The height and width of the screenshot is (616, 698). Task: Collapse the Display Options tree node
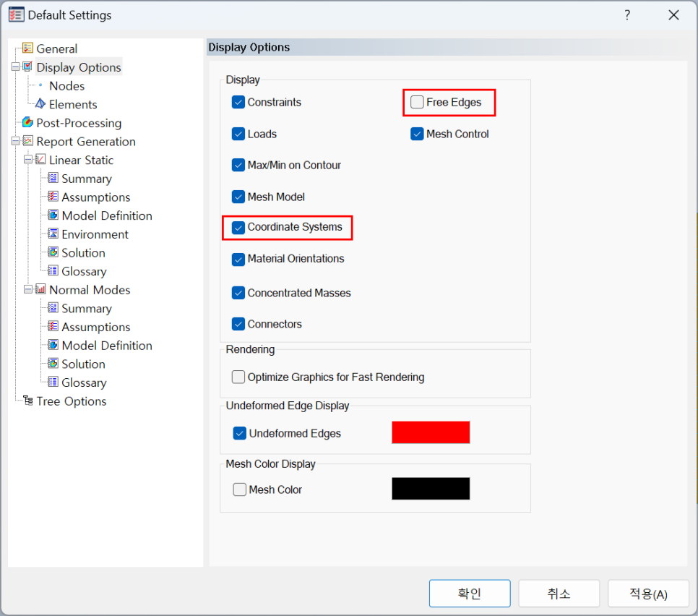[15, 67]
